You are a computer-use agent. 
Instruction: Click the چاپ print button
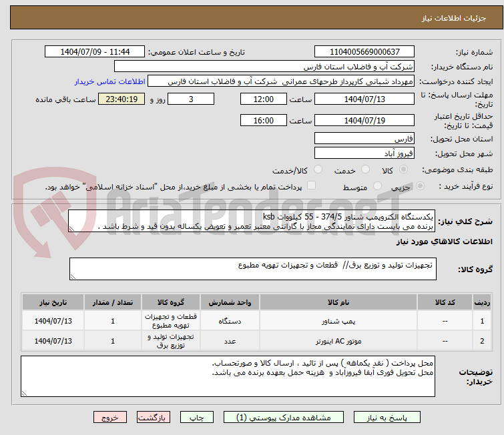pyautogui.click(x=196, y=418)
